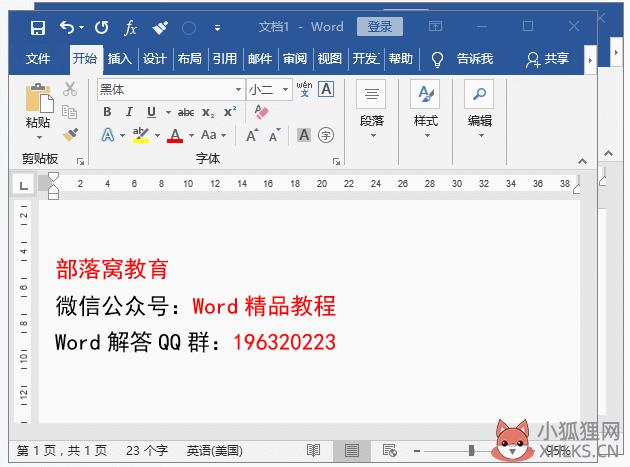Screen dimensions: 630x467
Task: Open the Text Effects dropdown arrow
Action: [x=122, y=135]
